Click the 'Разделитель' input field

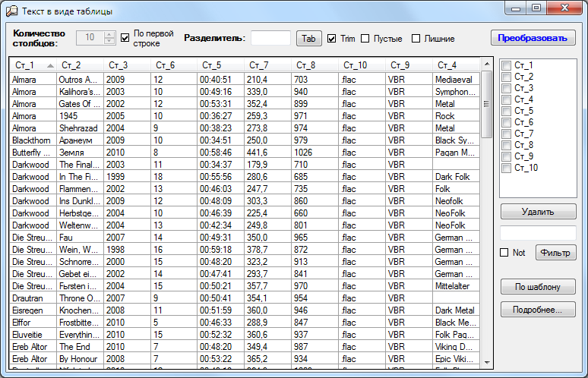pyautogui.click(x=270, y=38)
